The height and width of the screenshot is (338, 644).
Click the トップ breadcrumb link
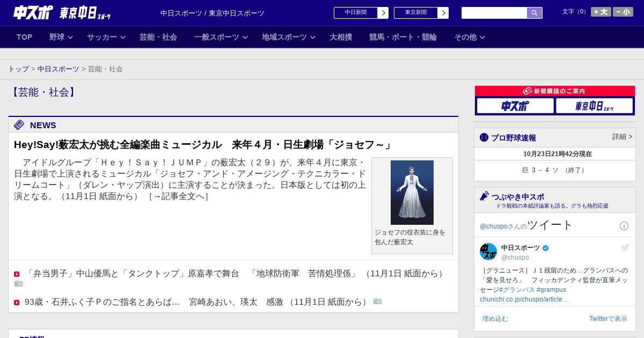[x=18, y=69]
